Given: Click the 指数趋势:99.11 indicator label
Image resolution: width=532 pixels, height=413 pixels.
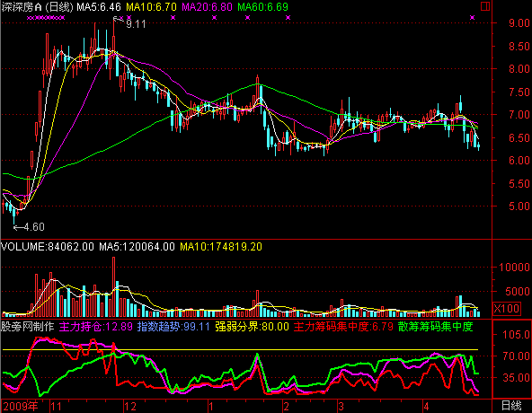Looking at the screenshot, I should tap(173, 327).
